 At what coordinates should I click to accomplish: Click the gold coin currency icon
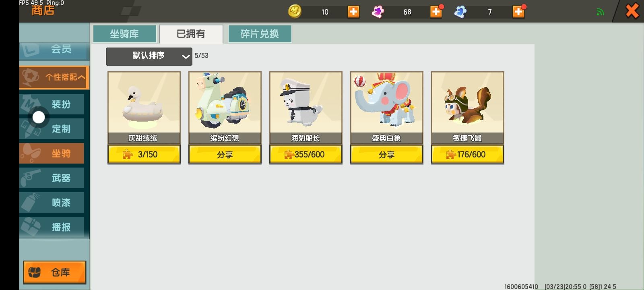[295, 11]
